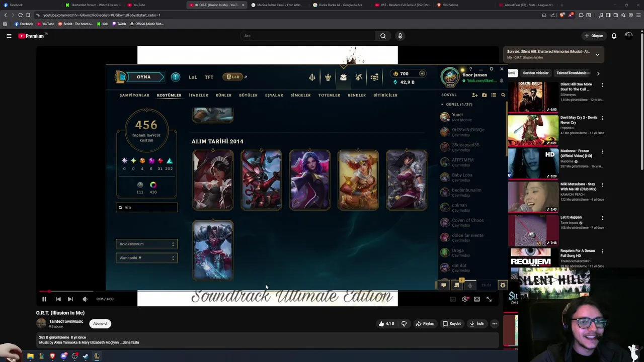Click the new folder icon in Sosyal panel
The width and height of the screenshot is (644, 362).
(484, 95)
